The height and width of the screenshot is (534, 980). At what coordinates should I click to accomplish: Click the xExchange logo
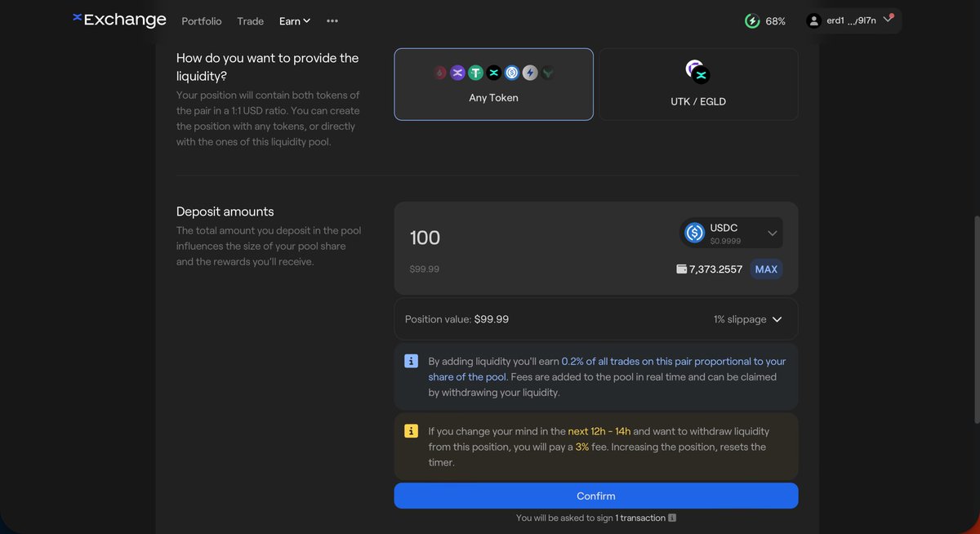[119, 20]
